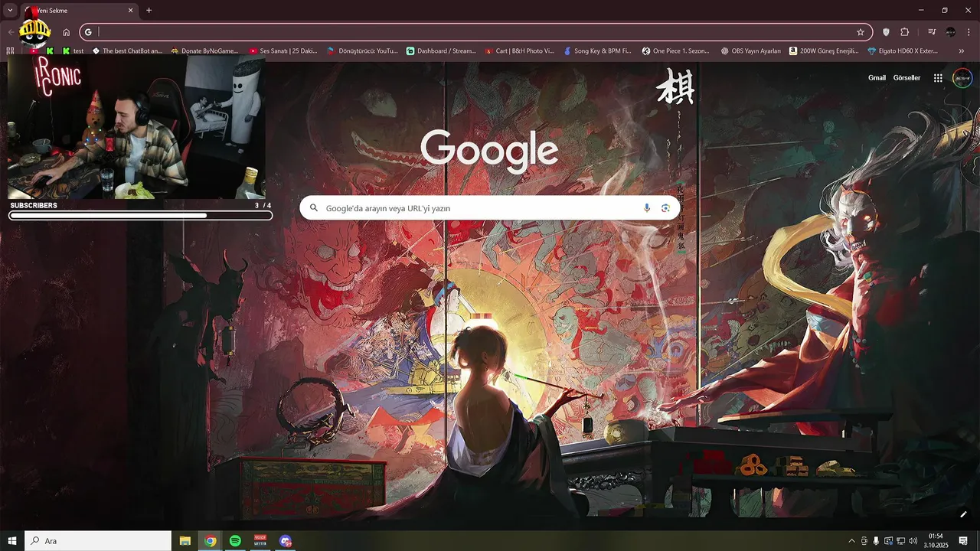Bookmark this page with the star icon

point(861,32)
